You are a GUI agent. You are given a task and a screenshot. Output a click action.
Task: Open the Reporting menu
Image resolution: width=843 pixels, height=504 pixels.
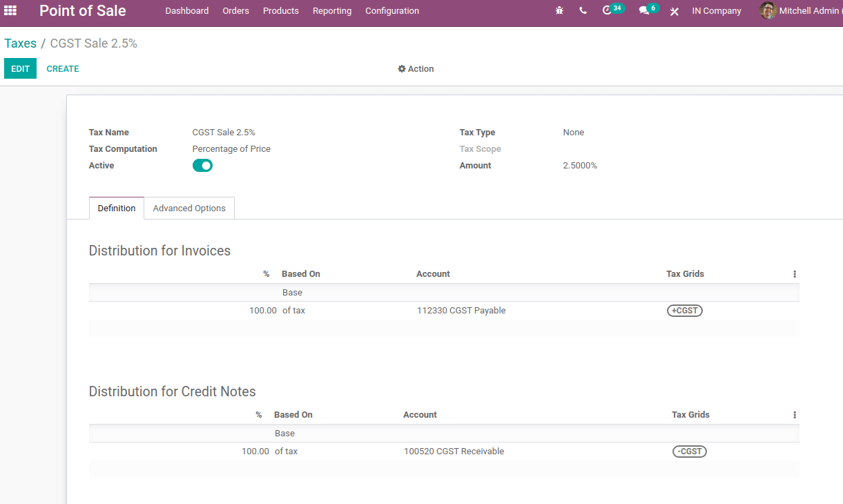pyautogui.click(x=332, y=11)
